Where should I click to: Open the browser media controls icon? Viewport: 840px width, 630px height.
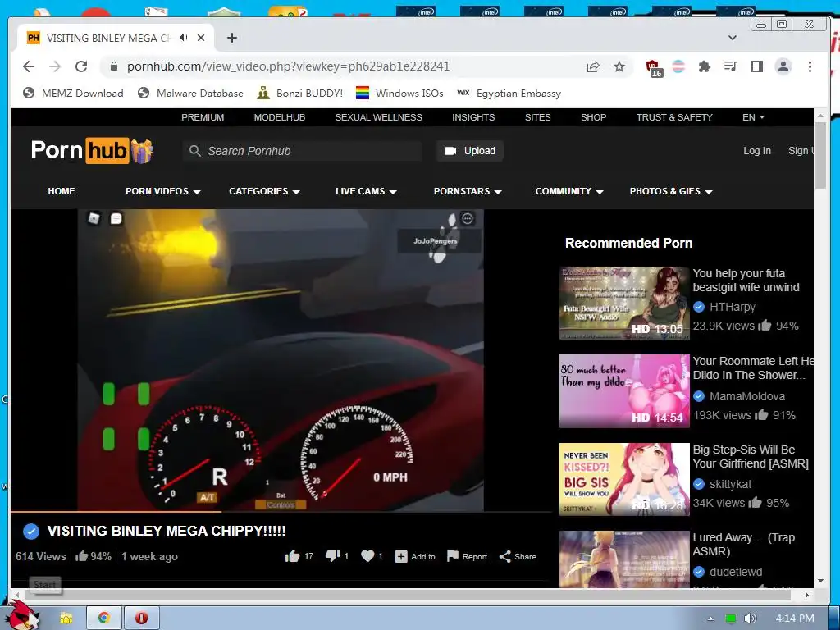(x=731, y=66)
